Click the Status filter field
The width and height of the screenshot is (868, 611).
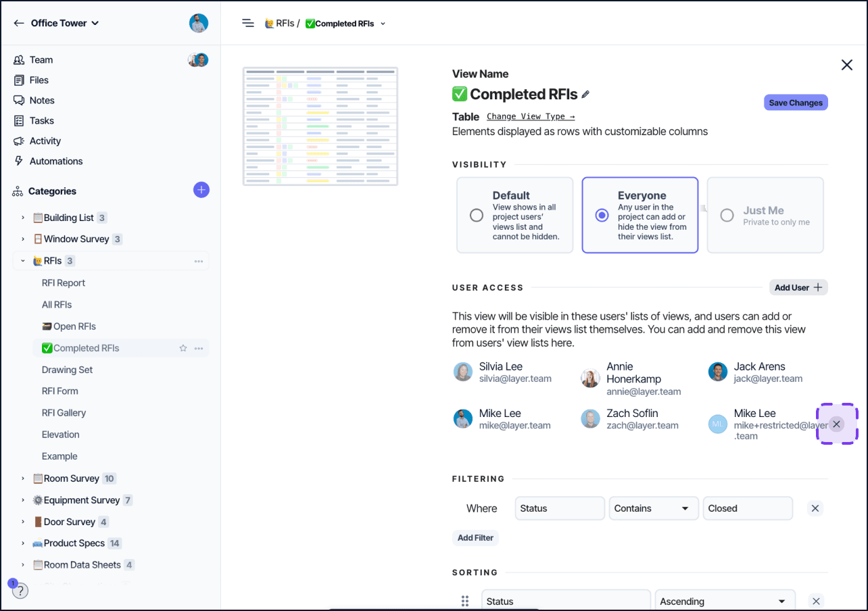(x=560, y=508)
